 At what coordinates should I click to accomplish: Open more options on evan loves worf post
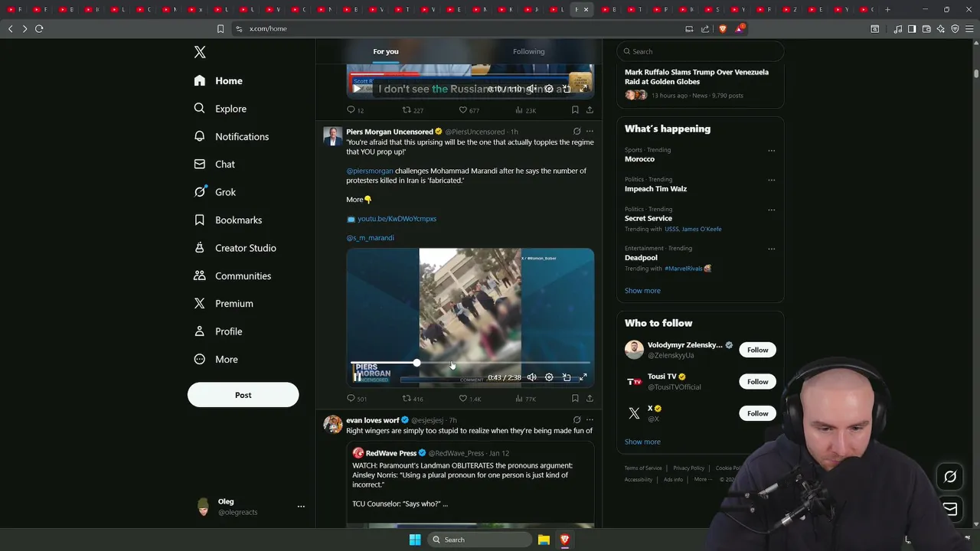coord(590,420)
